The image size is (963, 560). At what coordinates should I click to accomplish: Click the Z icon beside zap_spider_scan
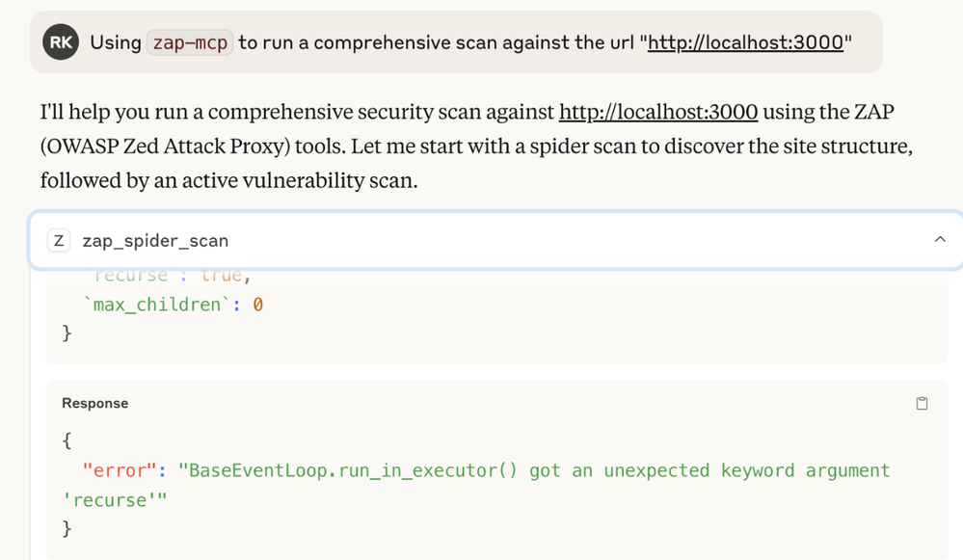coord(59,241)
